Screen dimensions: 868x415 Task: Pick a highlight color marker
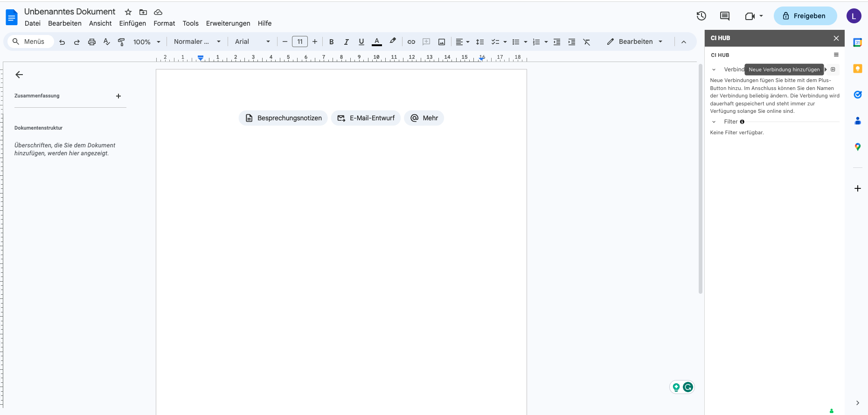coord(393,41)
